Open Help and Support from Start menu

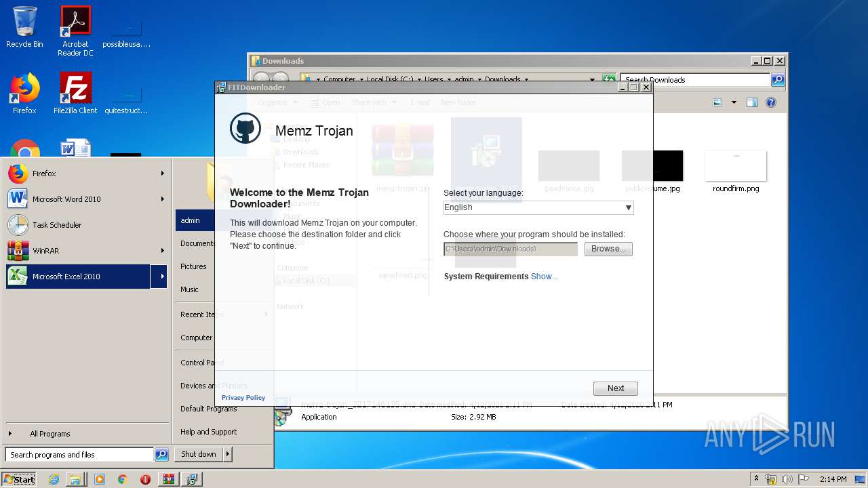click(209, 432)
